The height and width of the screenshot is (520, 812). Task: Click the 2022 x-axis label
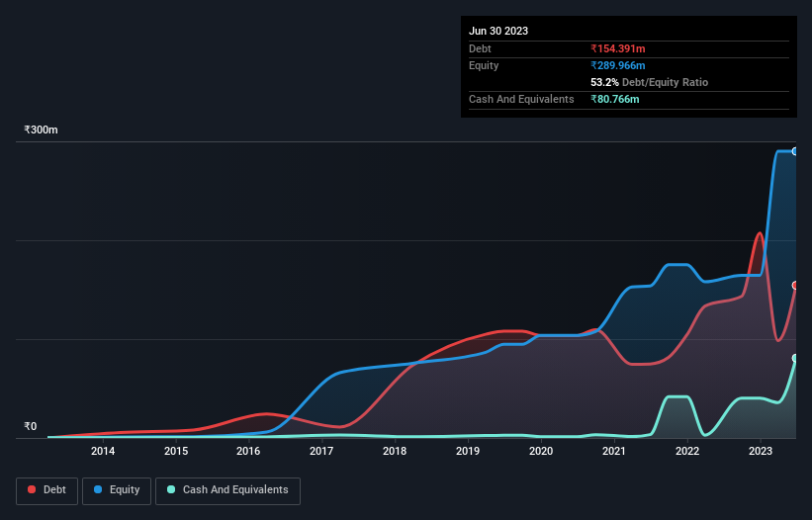click(x=687, y=451)
